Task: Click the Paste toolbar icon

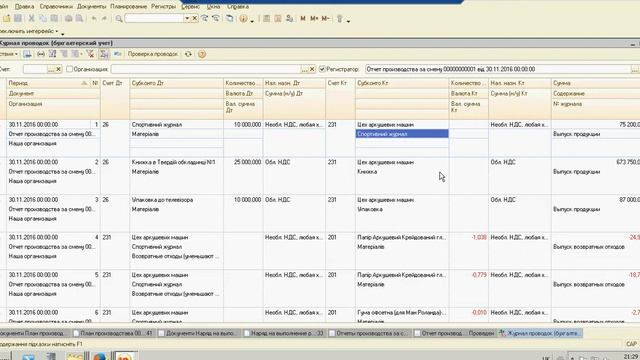Action: [x=54, y=18]
